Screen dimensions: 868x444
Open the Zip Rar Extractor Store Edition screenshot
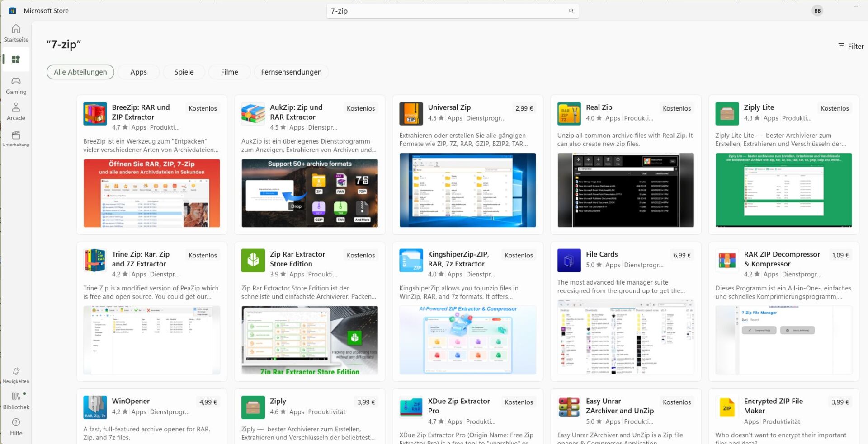pos(310,340)
